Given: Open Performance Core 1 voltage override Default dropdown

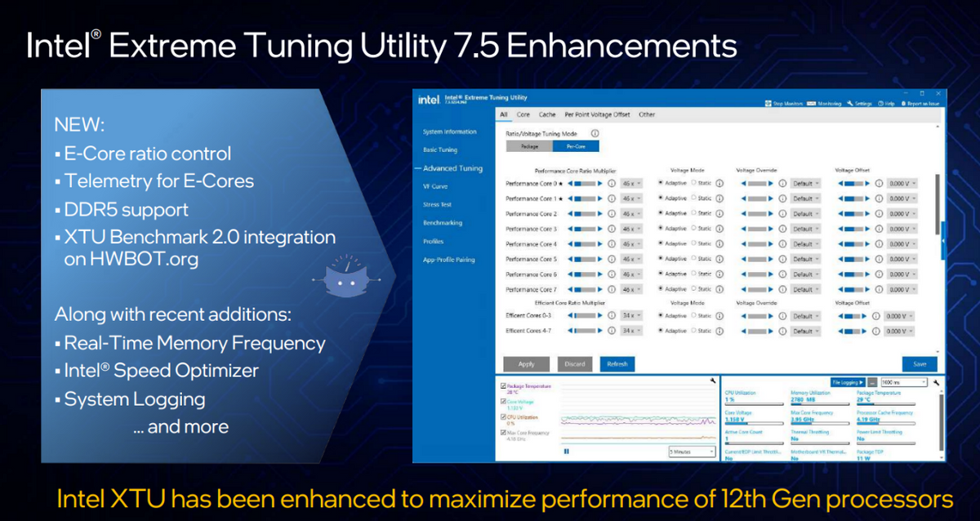Looking at the screenshot, I should [805, 198].
